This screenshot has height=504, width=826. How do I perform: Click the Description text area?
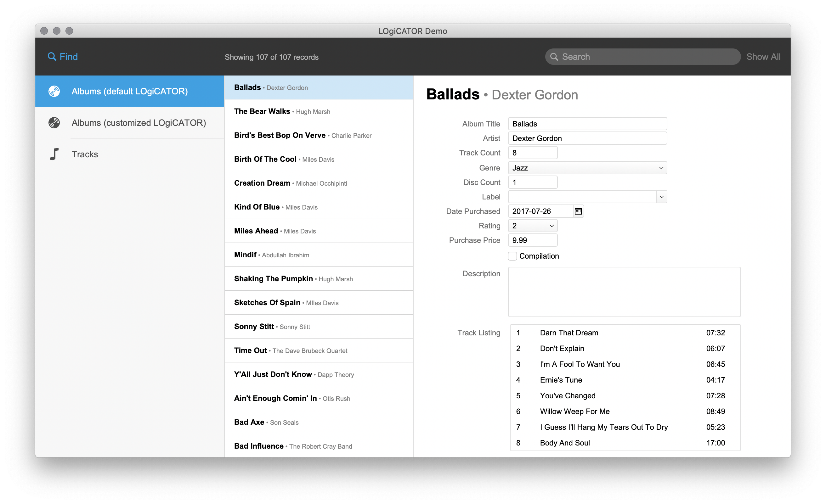pyautogui.click(x=624, y=292)
